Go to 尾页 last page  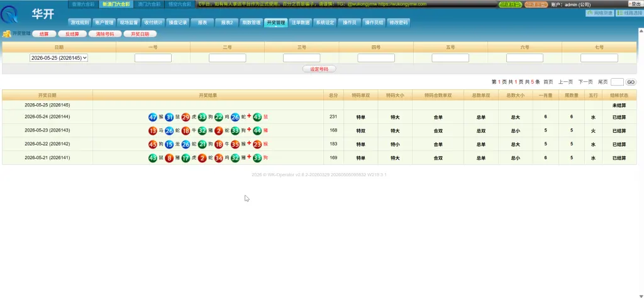(x=602, y=82)
